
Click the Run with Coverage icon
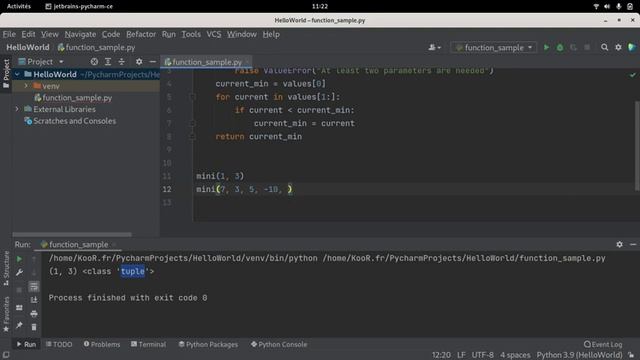(x=573, y=47)
